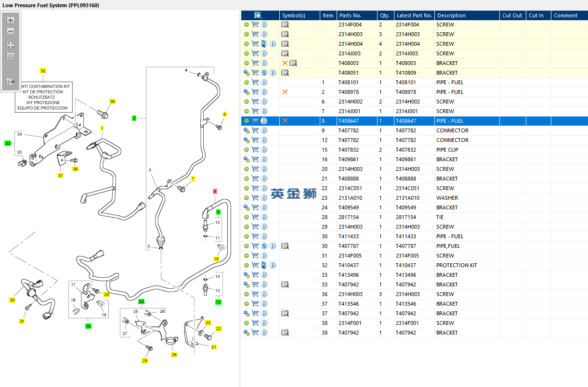The image size is (588, 387).
Task: Click the single-square fit view icon
Action: 11,56
